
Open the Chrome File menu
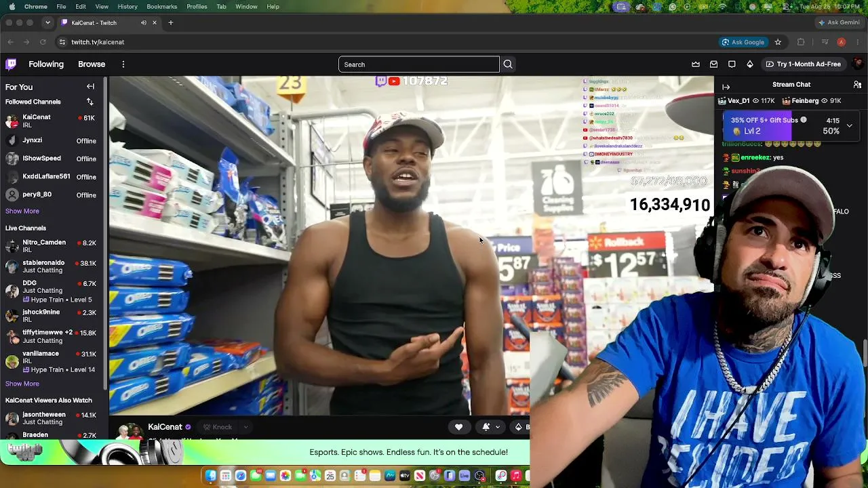pyautogui.click(x=61, y=7)
